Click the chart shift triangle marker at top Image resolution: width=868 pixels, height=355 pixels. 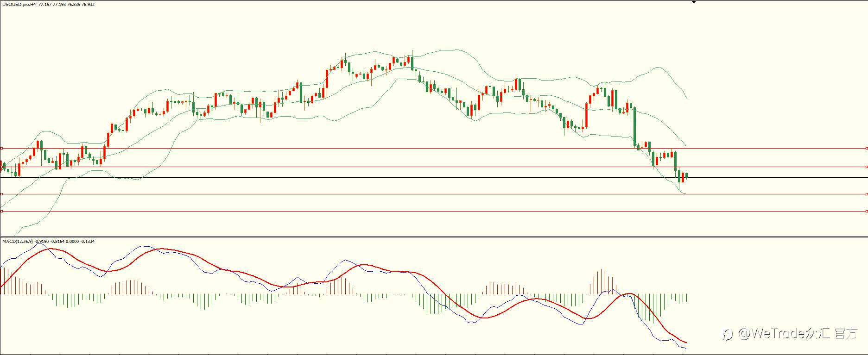tap(694, 2)
